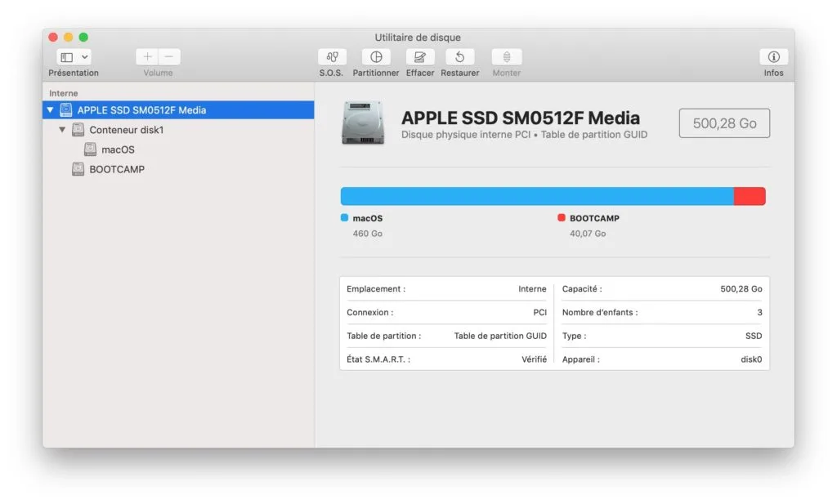
Task: Run S.O.S. first aid tool
Action: pos(332,56)
